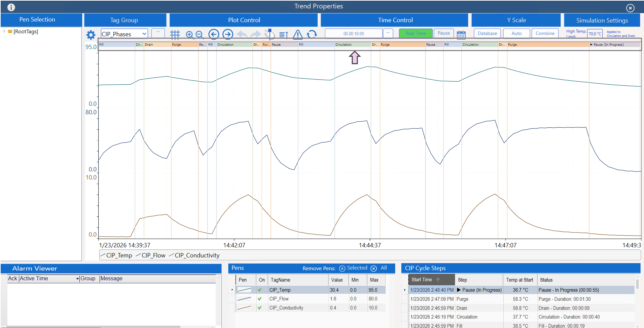
Task: Zoom out on the trend chart
Action: (199, 34)
